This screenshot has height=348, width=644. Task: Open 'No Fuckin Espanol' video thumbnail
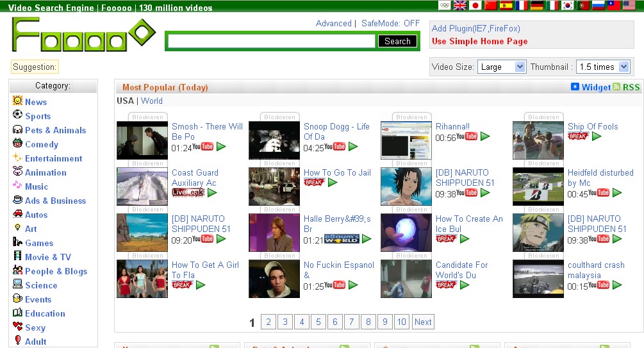(x=274, y=279)
